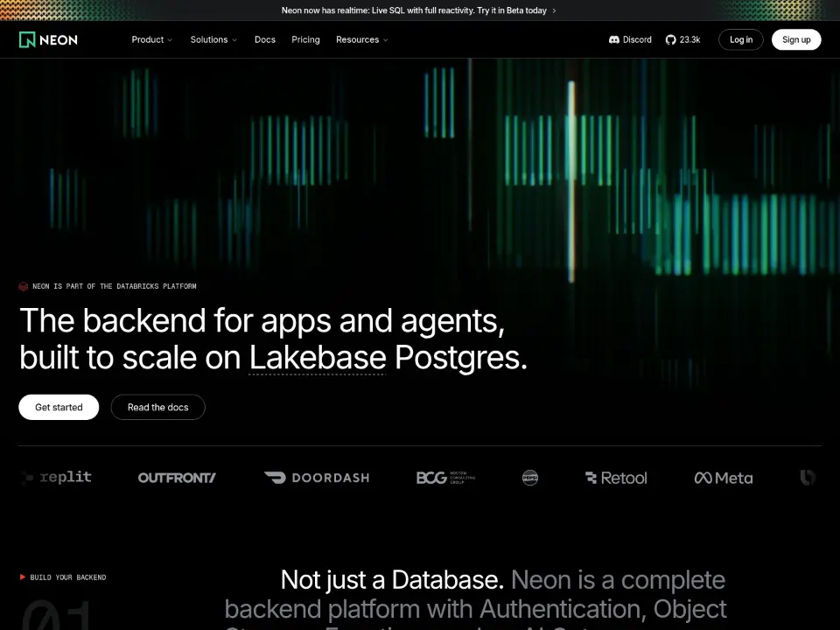Click the Replit logo
The width and height of the screenshot is (840, 630).
click(x=56, y=477)
